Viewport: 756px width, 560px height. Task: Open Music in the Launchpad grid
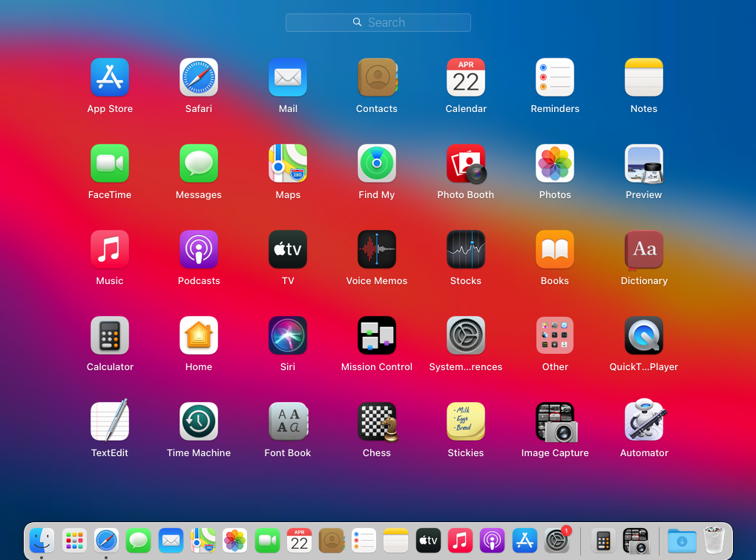[x=110, y=249]
